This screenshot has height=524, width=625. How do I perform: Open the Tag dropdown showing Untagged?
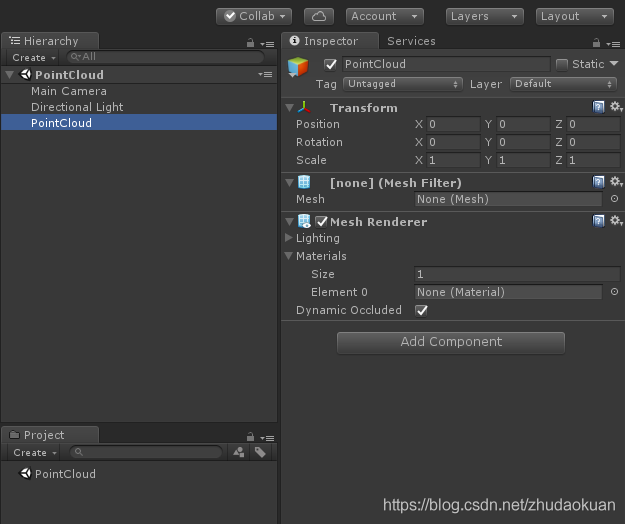[x=403, y=84]
